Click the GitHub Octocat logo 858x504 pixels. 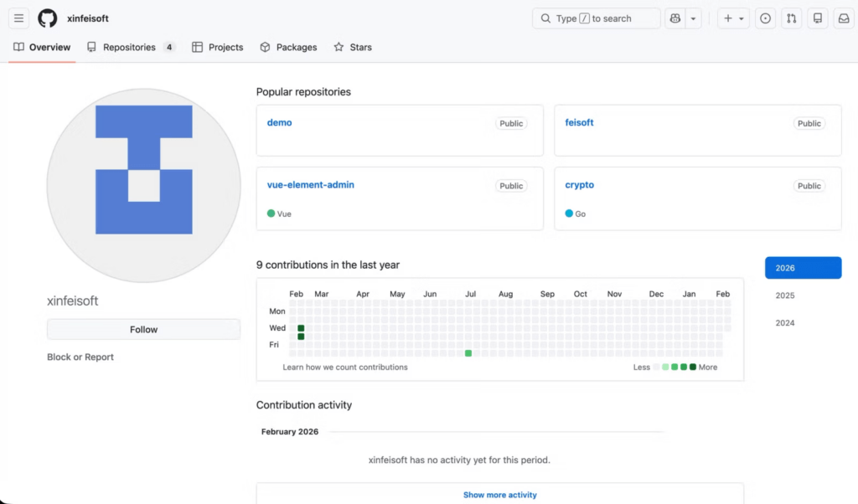click(x=48, y=18)
